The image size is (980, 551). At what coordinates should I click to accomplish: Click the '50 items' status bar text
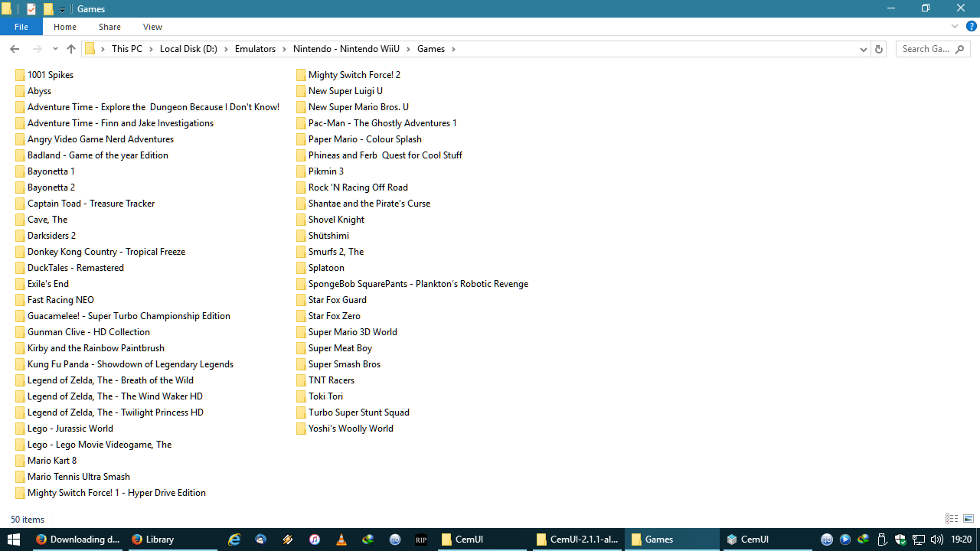coord(28,520)
